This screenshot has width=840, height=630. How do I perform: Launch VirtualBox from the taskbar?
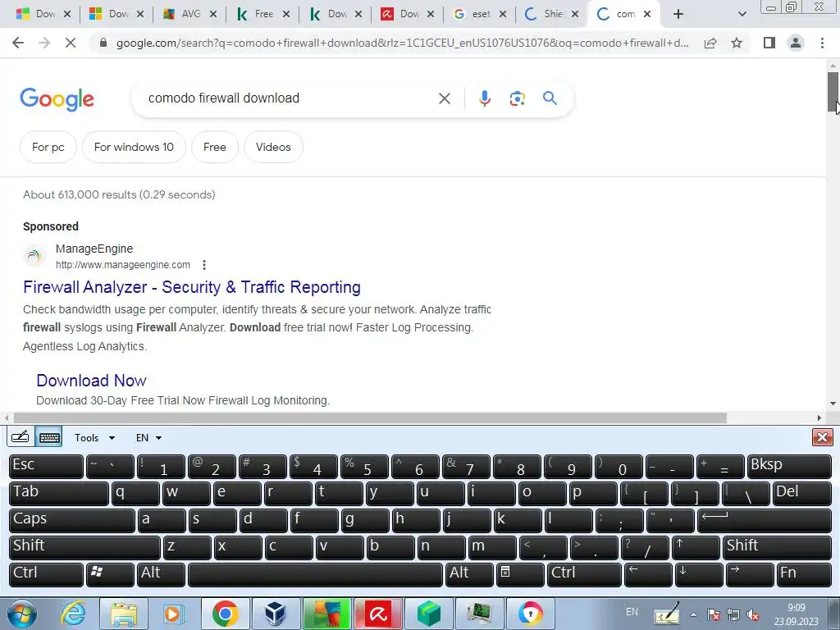(276, 614)
